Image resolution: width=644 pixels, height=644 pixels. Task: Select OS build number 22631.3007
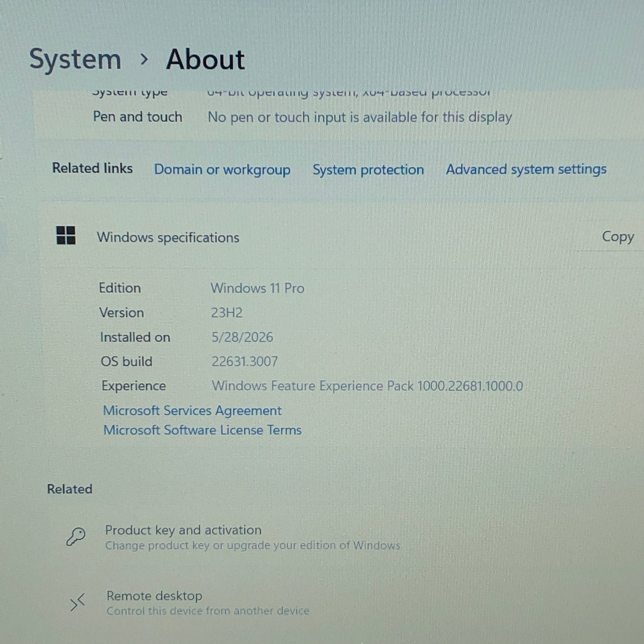click(245, 361)
